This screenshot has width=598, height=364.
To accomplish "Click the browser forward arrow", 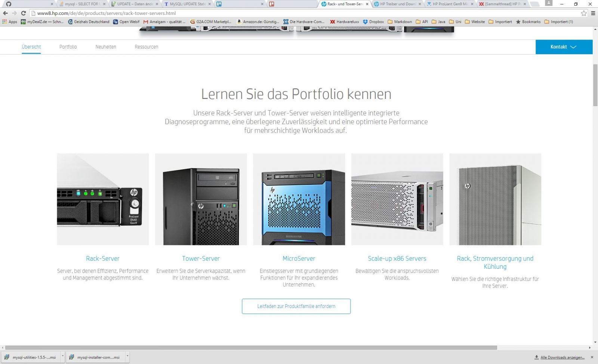I will [x=14, y=13].
